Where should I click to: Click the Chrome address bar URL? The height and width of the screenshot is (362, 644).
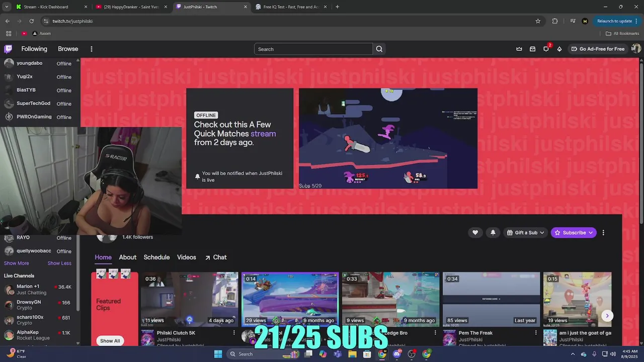[72, 21]
